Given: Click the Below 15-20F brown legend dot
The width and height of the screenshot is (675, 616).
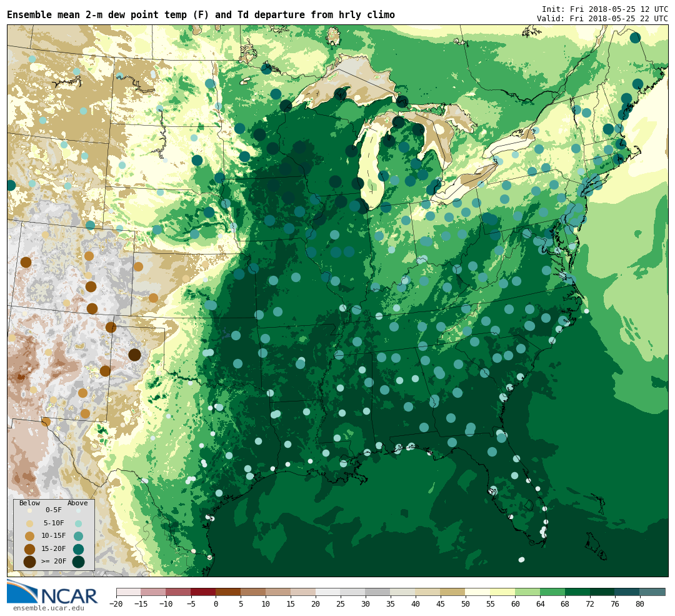Looking at the screenshot, I should [29, 549].
